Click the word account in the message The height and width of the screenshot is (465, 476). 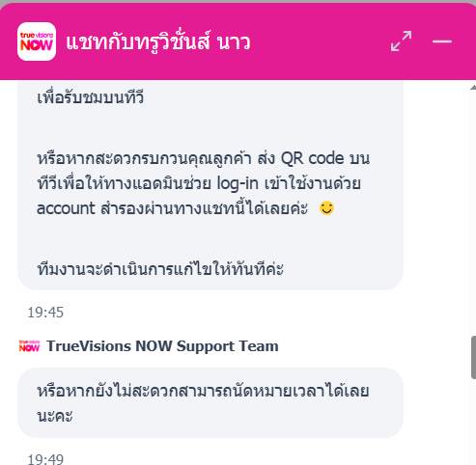tap(66, 208)
